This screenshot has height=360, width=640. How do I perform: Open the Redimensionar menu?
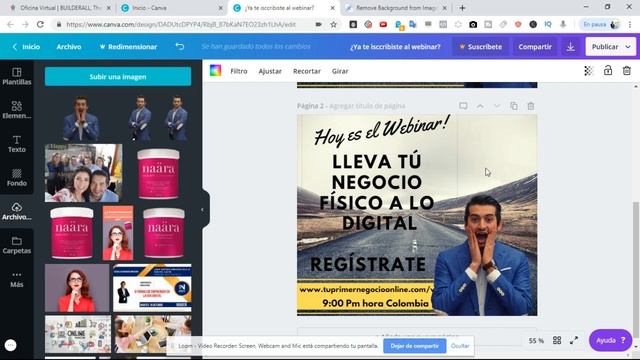[128, 47]
